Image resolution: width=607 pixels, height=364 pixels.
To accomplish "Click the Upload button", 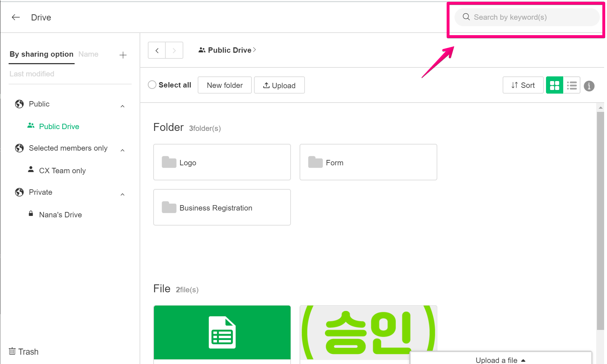I will pyautogui.click(x=279, y=85).
